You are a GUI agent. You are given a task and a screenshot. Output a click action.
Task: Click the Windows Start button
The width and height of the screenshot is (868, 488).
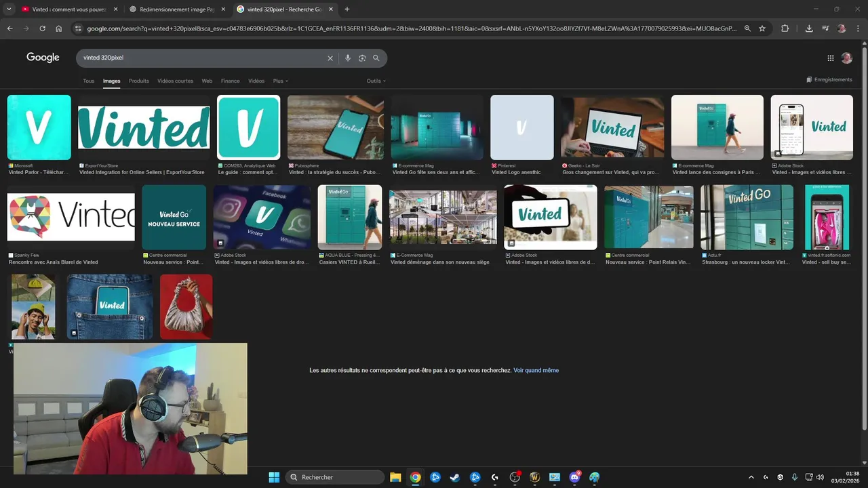coord(274,477)
